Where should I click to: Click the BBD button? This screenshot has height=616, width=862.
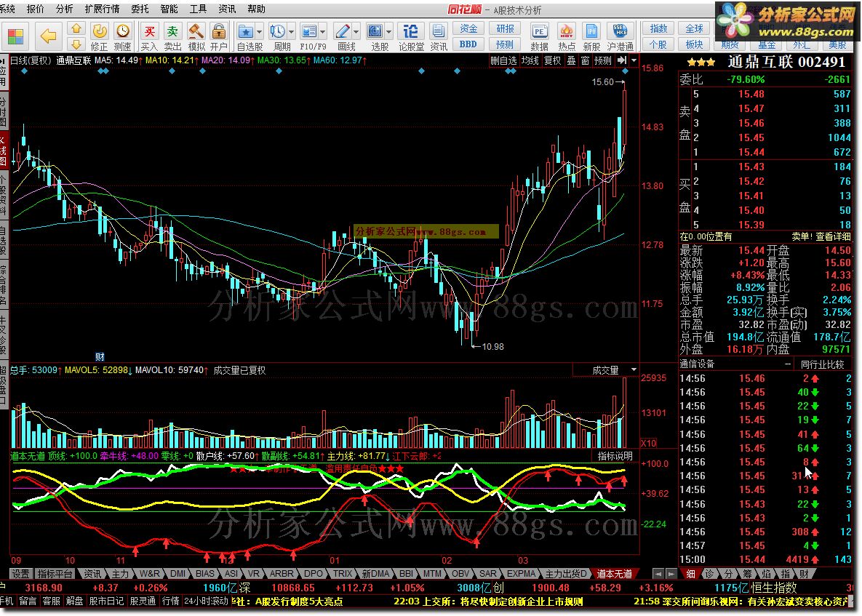pos(468,44)
